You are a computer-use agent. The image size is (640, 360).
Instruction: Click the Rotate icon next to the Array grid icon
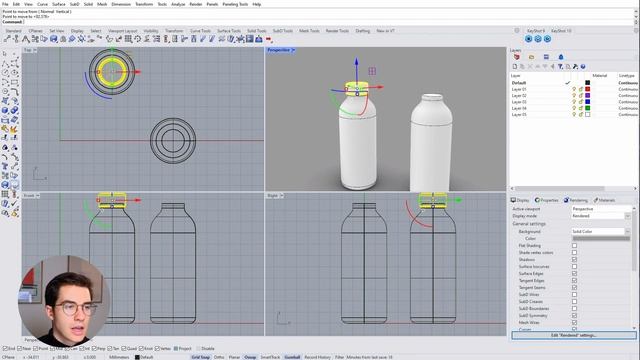(x=138, y=39)
